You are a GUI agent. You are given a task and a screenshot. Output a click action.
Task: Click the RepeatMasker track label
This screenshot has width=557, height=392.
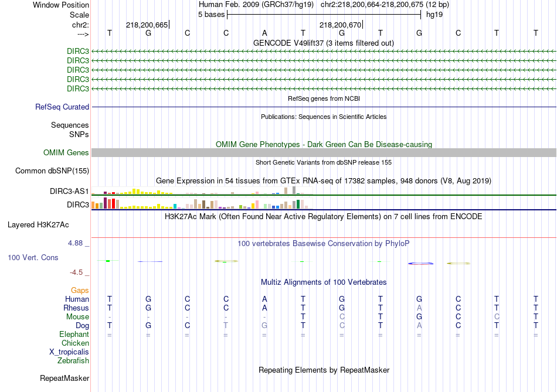click(x=64, y=379)
